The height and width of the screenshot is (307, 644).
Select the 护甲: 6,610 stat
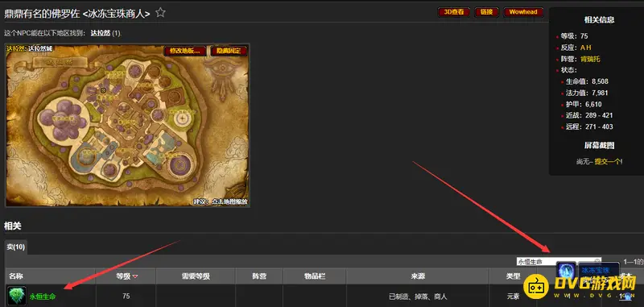(x=584, y=105)
